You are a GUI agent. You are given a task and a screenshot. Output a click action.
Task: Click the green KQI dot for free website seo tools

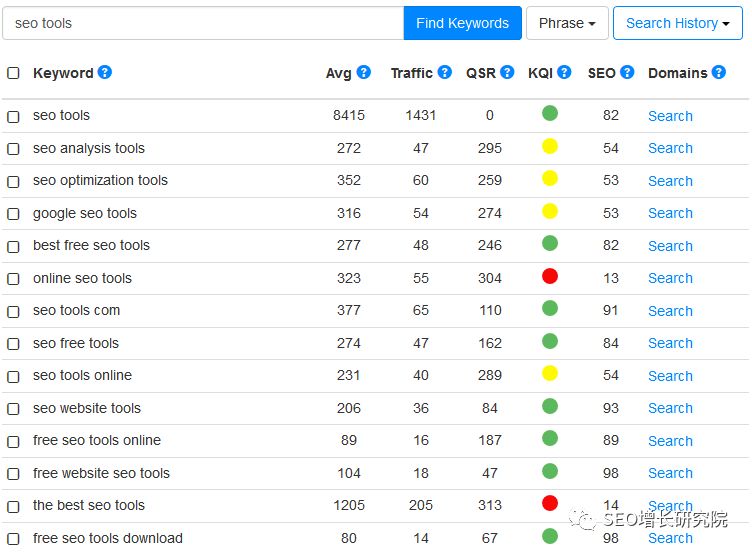click(x=550, y=471)
